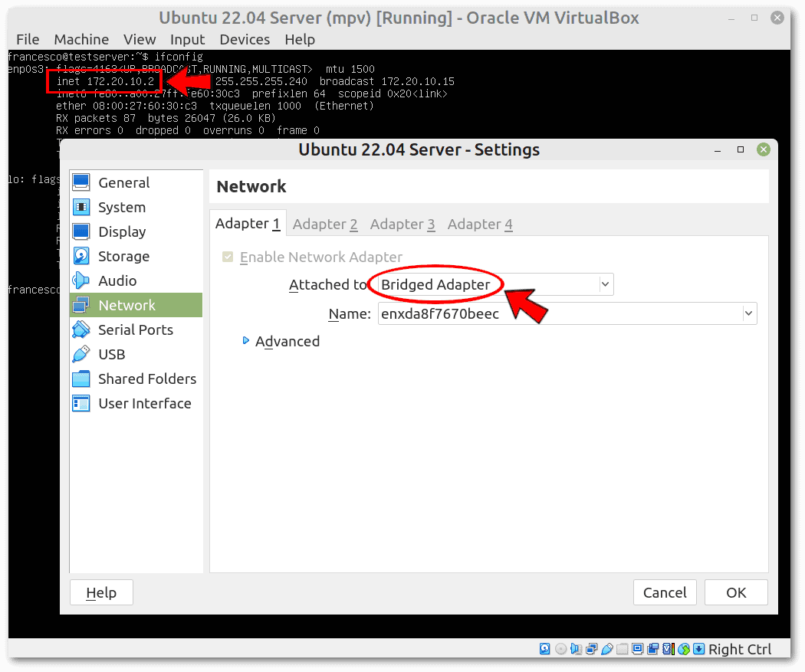
Task: Click the network activity status bar icon
Action: coord(591,648)
